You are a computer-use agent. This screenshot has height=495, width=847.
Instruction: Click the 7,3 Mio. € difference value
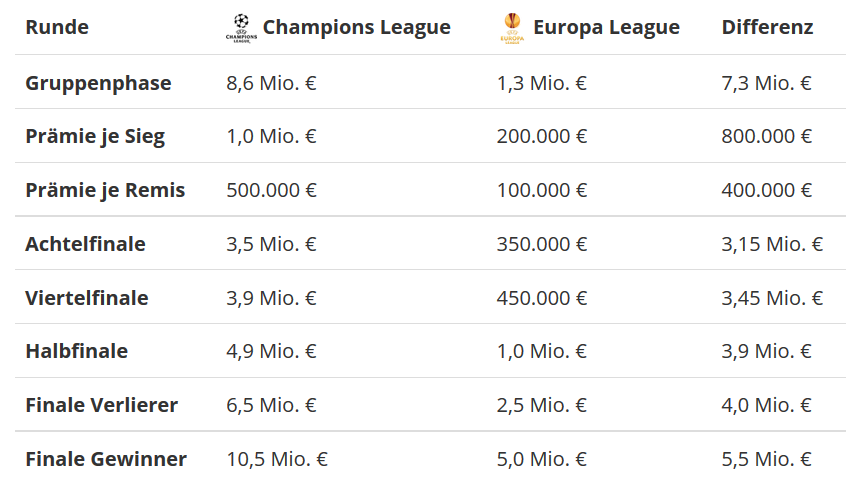pyautogui.click(x=766, y=83)
